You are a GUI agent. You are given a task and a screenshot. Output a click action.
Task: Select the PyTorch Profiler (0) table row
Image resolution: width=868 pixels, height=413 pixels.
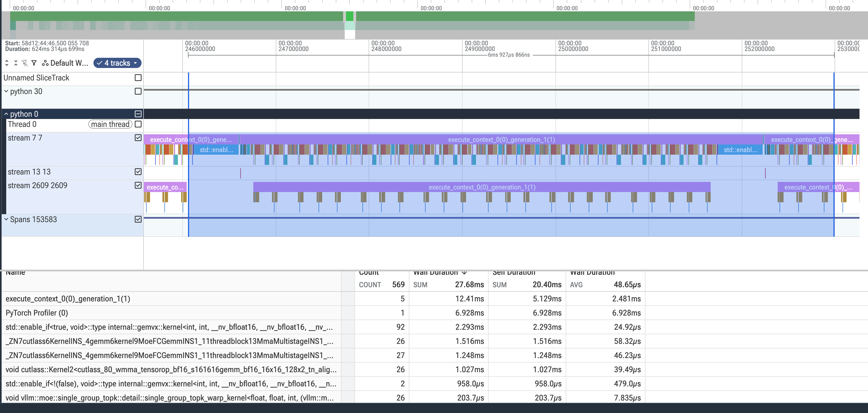coord(324,313)
